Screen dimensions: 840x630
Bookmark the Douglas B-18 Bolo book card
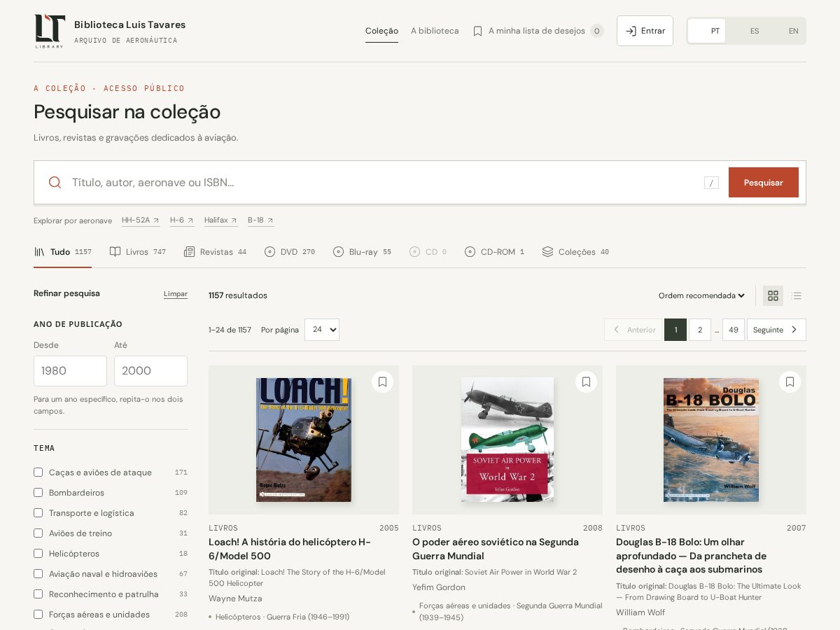[790, 381]
